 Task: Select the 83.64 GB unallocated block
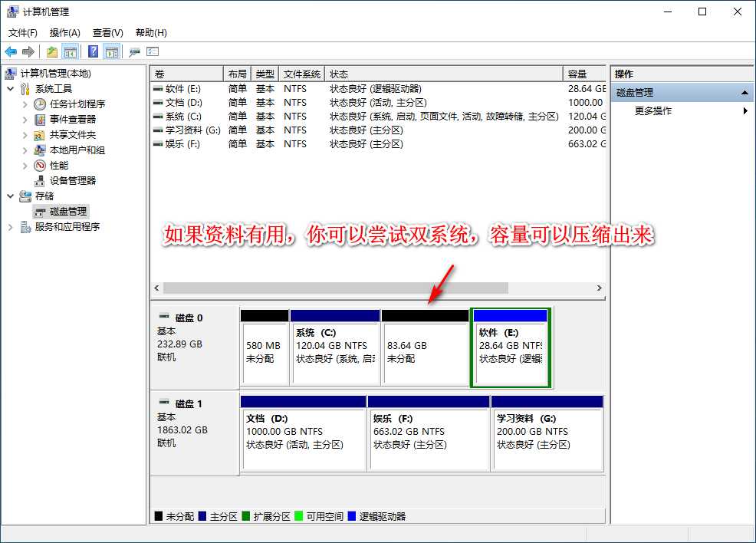425,347
